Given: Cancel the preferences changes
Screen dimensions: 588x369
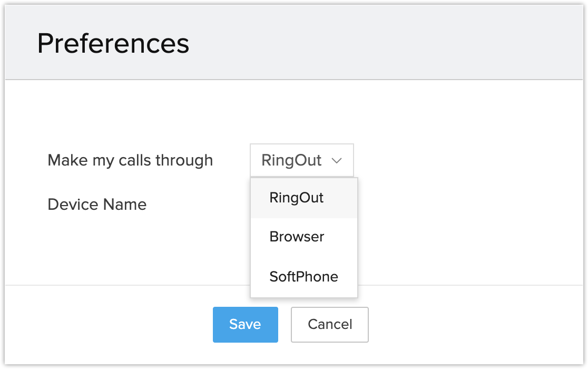Looking at the screenshot, I should (x=330, y=324).
